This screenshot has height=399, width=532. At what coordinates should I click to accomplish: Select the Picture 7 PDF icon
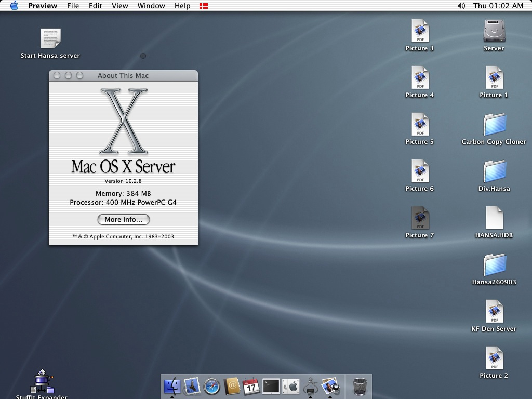pyautogui.click(x=420, y=218)
